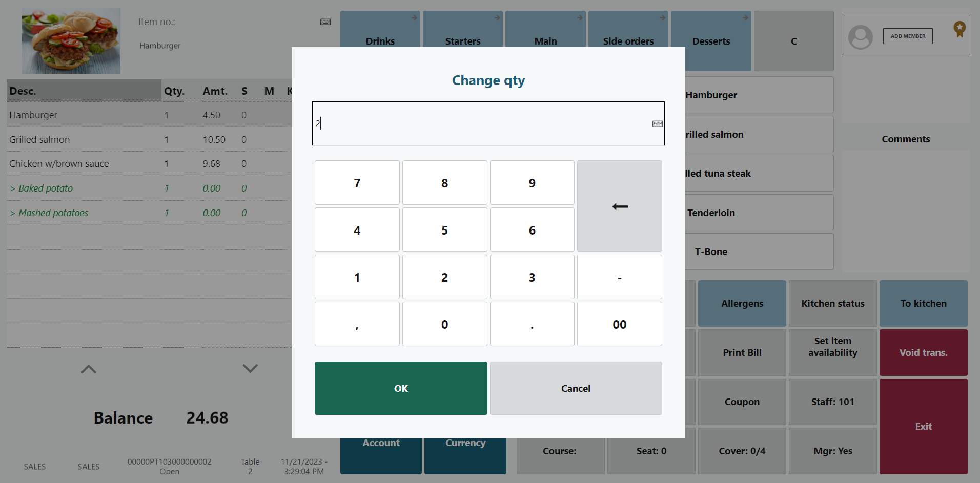Select Chicken w/brown sauce order line
Screen dimensions: 980x483
pos(149,164)
